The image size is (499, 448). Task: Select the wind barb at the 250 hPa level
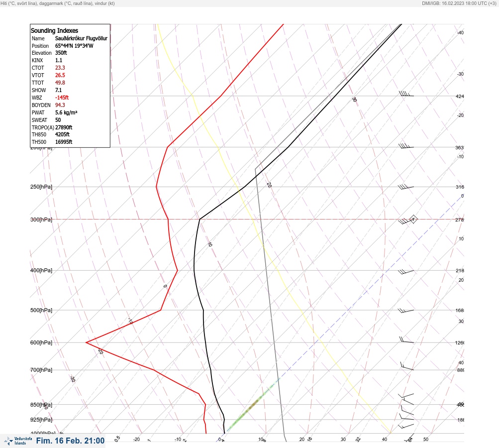(x=406, y=187)
